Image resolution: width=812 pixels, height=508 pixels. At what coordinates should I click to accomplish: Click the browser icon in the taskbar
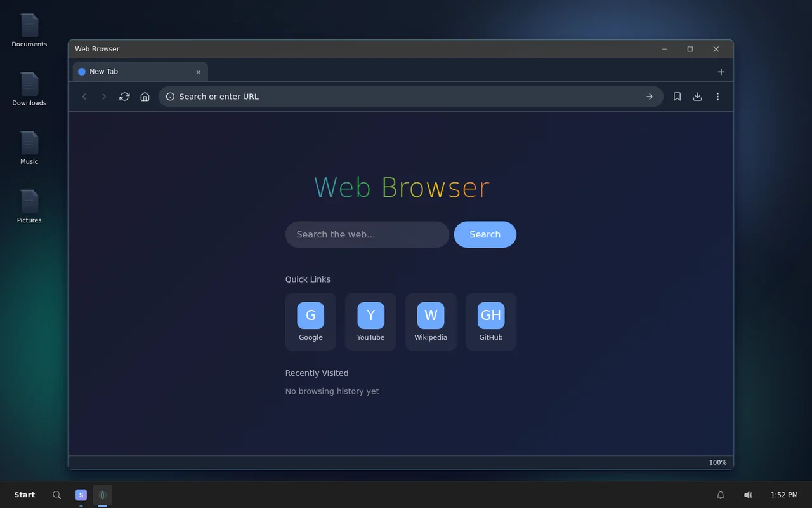(x=102, y=495)
